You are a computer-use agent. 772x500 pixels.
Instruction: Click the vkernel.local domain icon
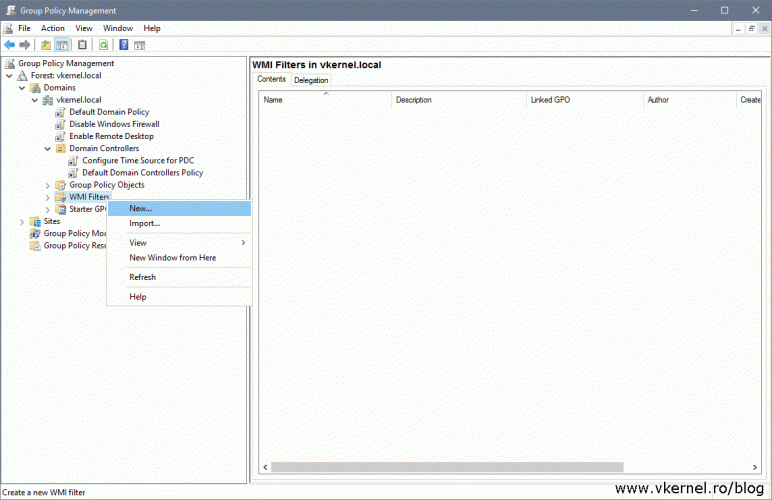(x=48, y=100)
